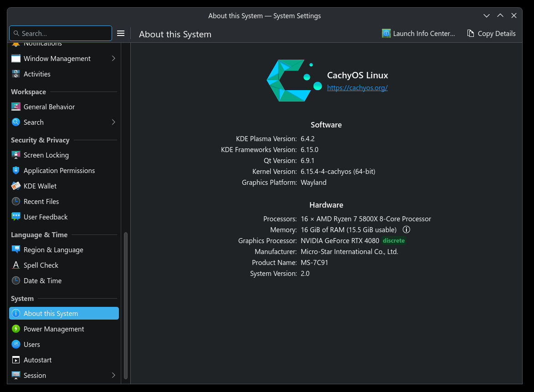
Task: Open the hamburger menu next to search
Action: pyautogui.click(x=121, y=33)
